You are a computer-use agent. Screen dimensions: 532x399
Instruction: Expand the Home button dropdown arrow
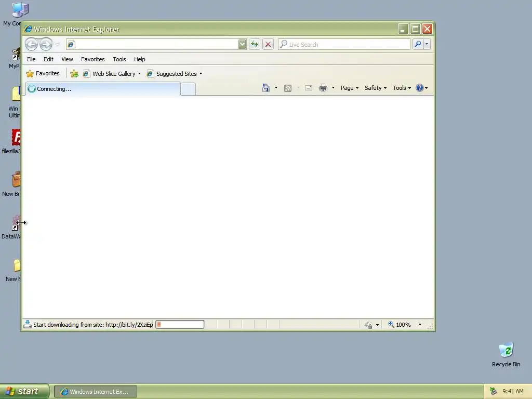pyautogui.click(x=276, y=88)
